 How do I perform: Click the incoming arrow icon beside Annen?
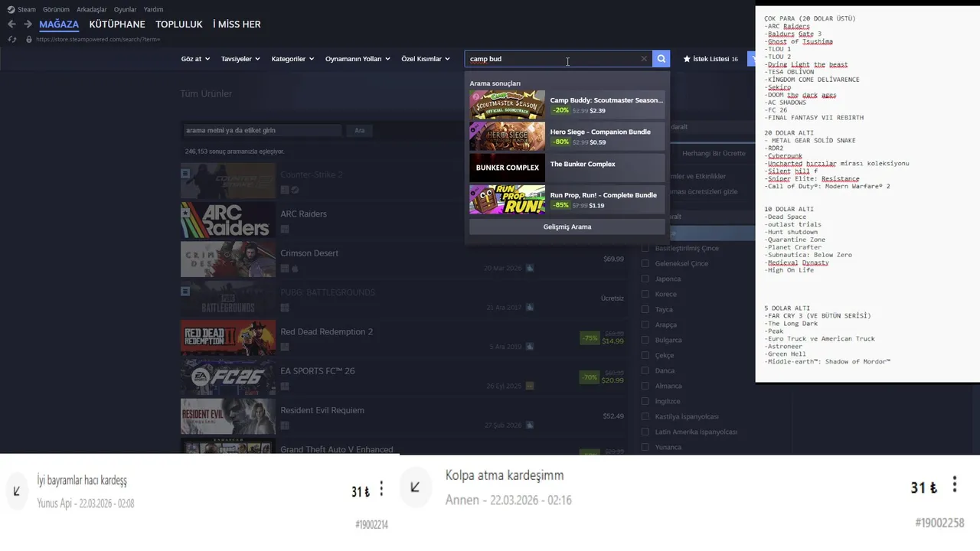tap(415, 487)
